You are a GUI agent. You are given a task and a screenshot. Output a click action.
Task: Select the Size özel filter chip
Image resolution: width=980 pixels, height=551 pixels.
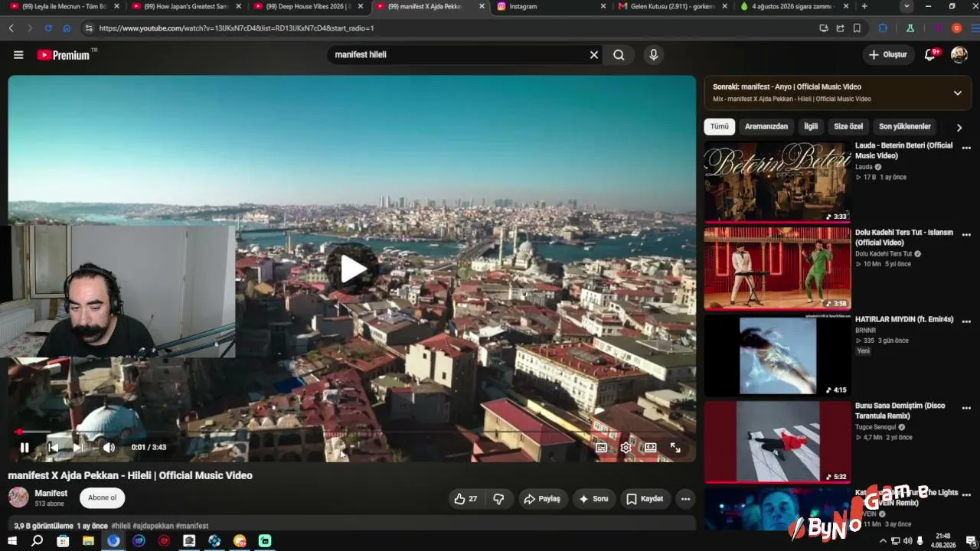[x=848, y=127]
